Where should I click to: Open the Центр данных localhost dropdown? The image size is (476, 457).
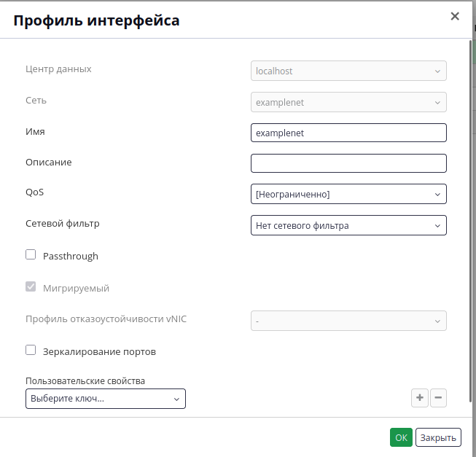[348, 71]
